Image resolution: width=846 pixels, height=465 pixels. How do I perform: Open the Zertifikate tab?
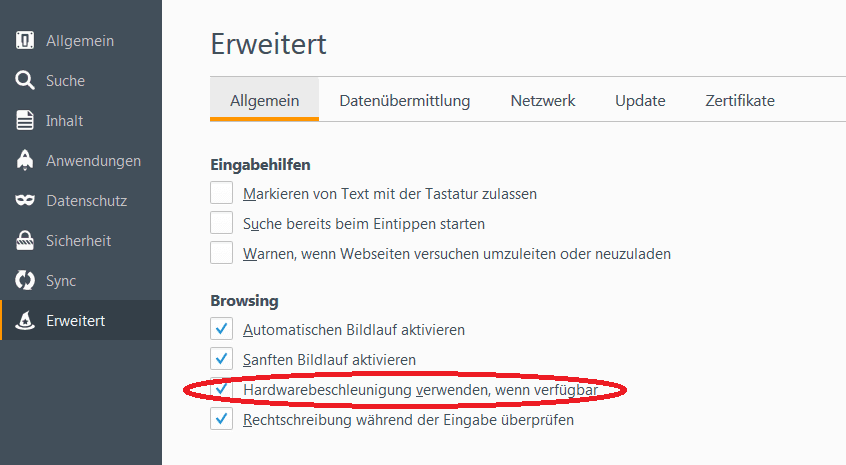(x=740, y=100)
